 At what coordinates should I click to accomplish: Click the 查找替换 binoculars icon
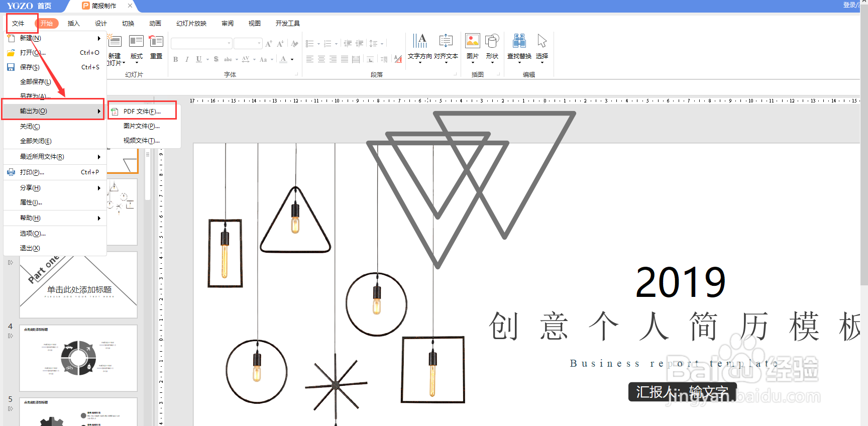pos(519,41)
